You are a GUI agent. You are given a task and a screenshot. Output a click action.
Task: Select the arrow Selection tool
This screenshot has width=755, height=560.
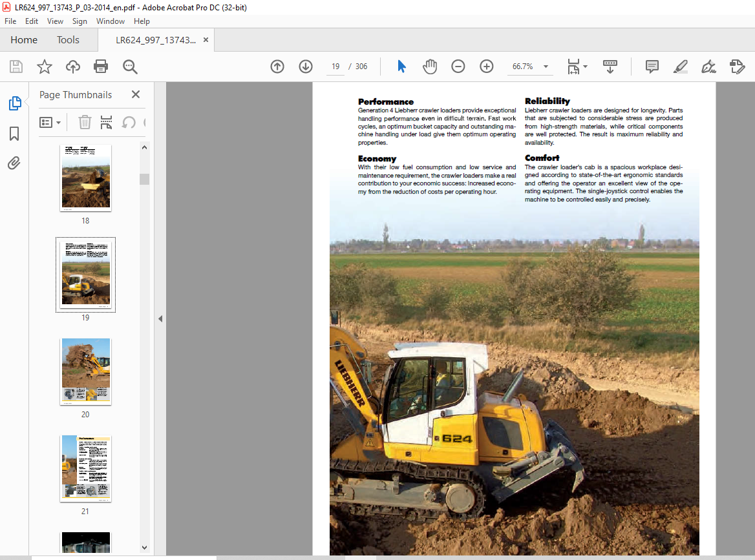point(401,67)
